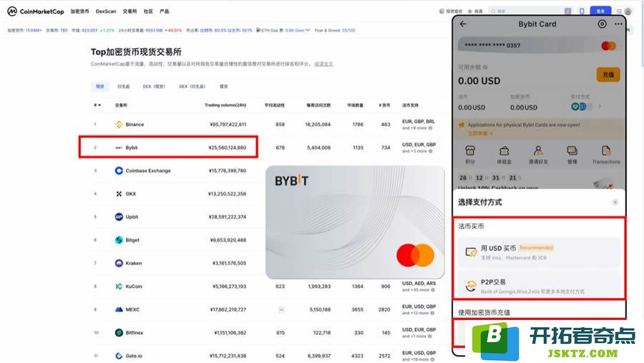Click the Bitget logo icon
644x363 pixels.
(119, 240)
